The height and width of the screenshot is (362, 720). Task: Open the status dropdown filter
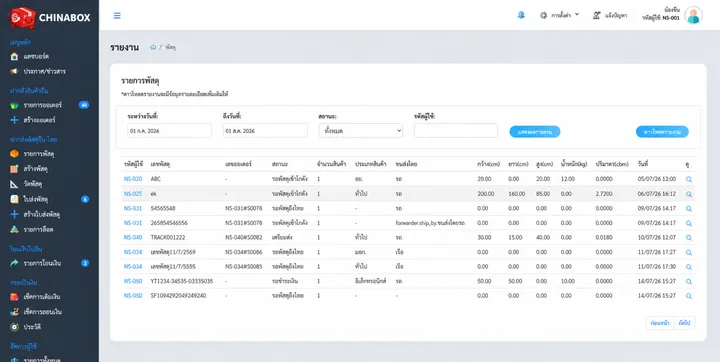[360, 130]
